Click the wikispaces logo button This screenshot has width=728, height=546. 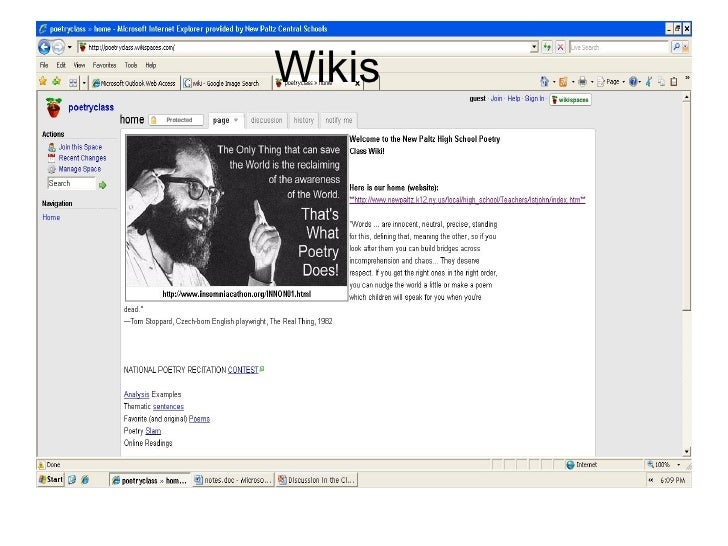coord(570,100)
